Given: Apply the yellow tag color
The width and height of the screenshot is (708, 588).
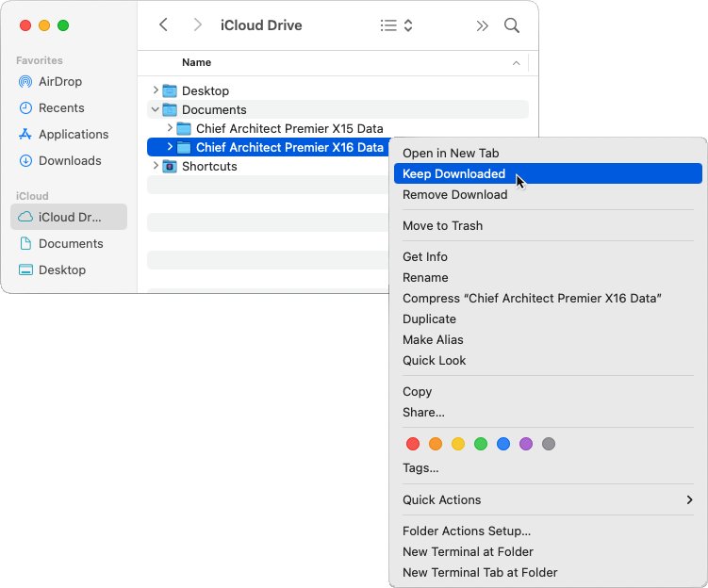Looking at the screenshot, I should coord(458,444).
